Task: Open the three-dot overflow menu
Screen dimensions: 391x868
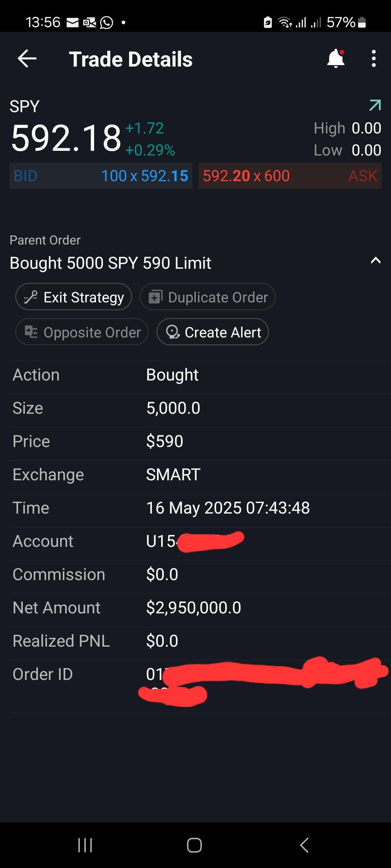Action: (x=374, y=59)
